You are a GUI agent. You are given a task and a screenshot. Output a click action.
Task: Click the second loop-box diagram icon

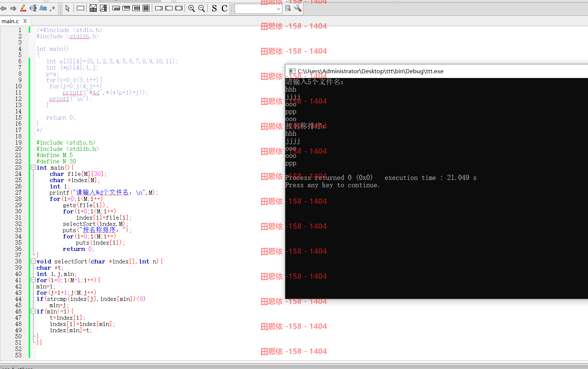(126, 8)
